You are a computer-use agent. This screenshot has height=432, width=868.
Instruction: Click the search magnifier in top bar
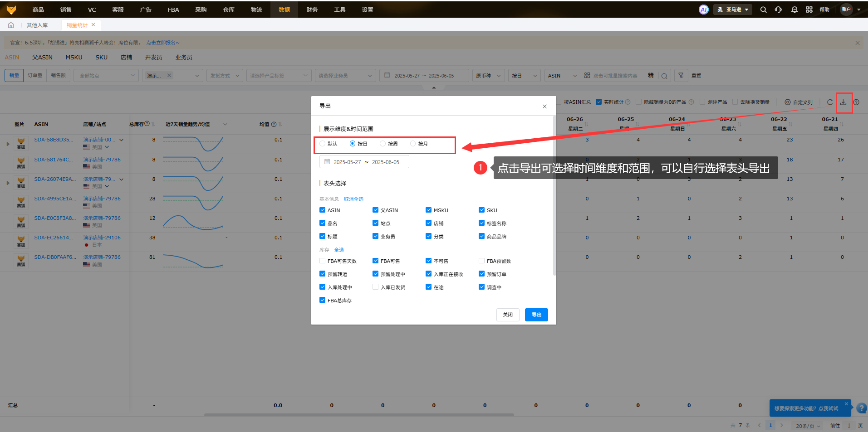pos(763,10)
